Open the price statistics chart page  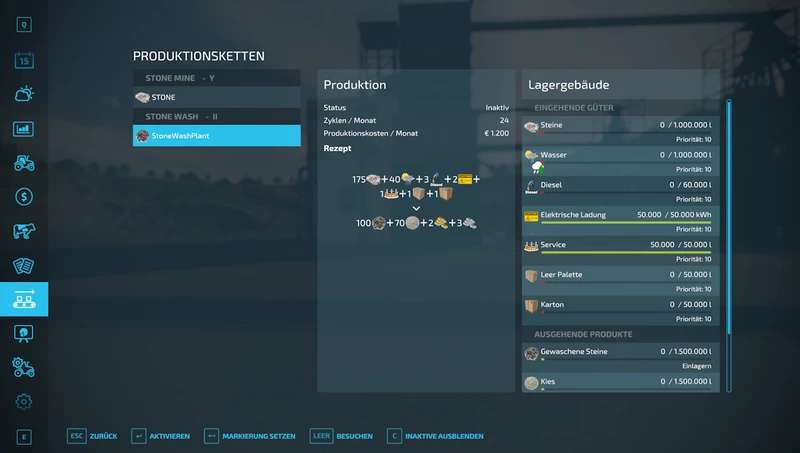24,129
